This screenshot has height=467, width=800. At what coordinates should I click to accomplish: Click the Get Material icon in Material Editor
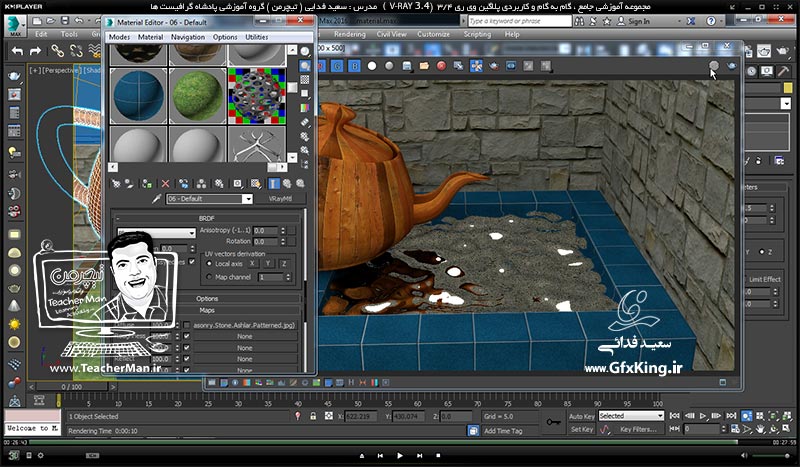coord(116,183)
